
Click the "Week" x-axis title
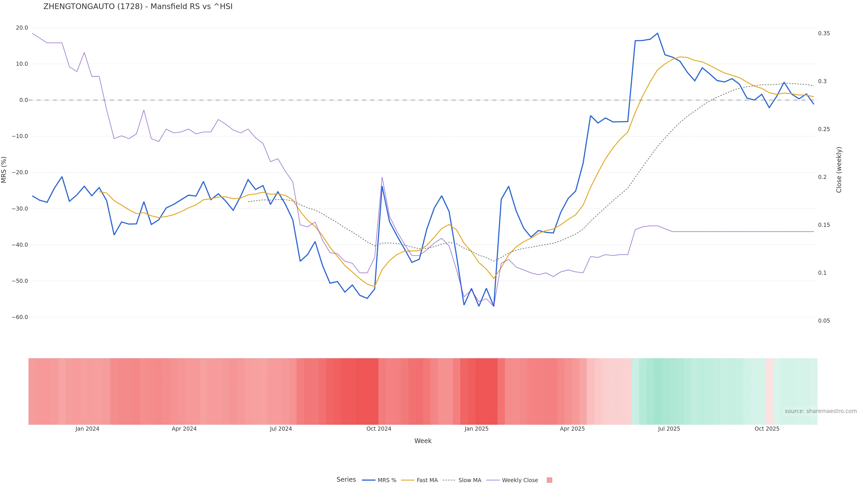423,441
